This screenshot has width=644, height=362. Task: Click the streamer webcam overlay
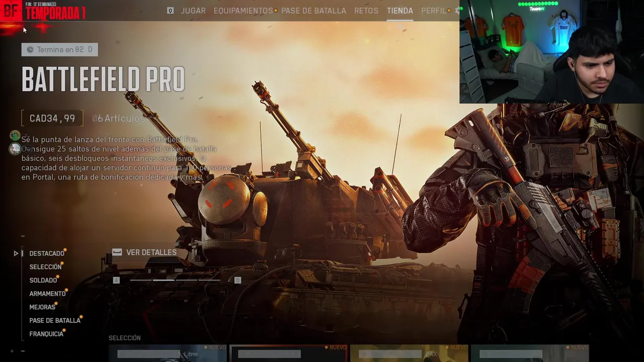click(551, 52)
